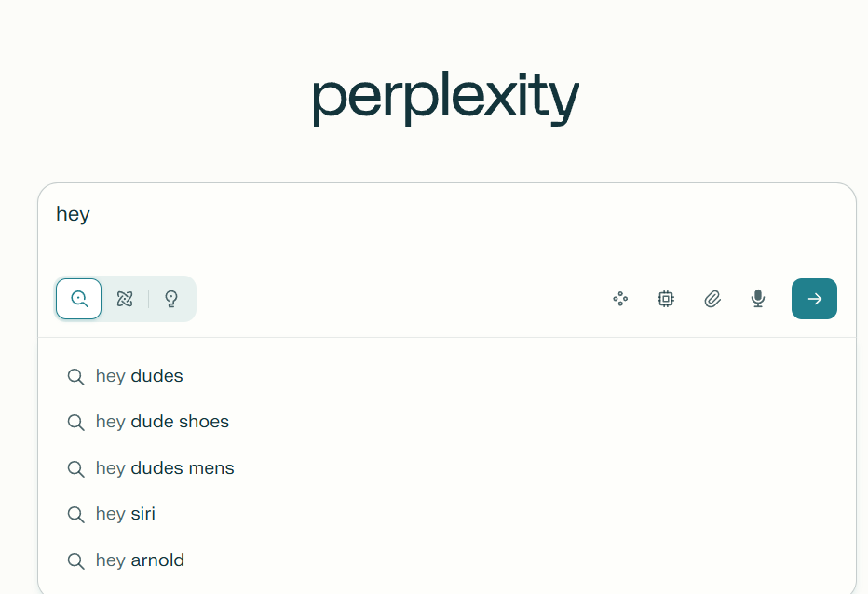This screenshot has height=594, width=868.
Task: Click the Perplexity logo
Action: tap(445, 99)
